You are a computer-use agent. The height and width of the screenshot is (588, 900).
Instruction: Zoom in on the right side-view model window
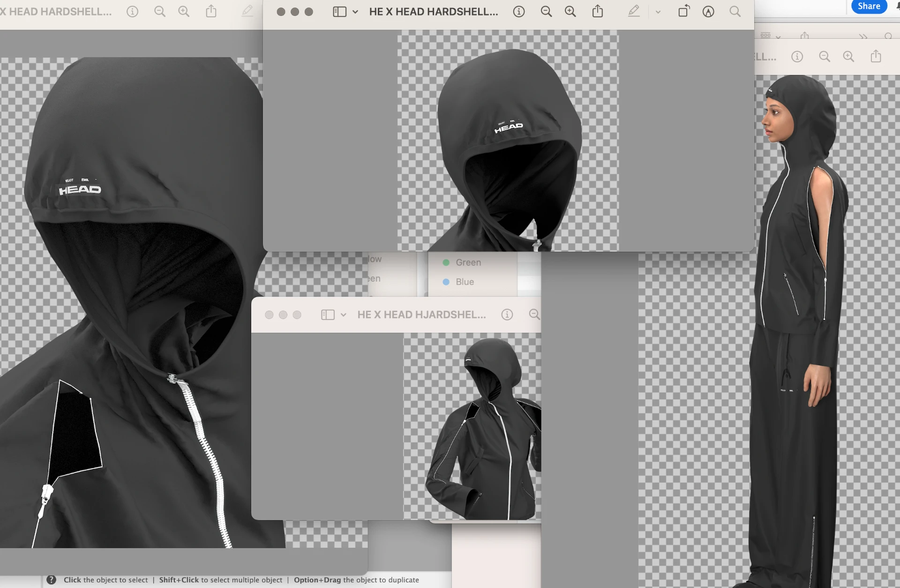(x=848, y=57)
